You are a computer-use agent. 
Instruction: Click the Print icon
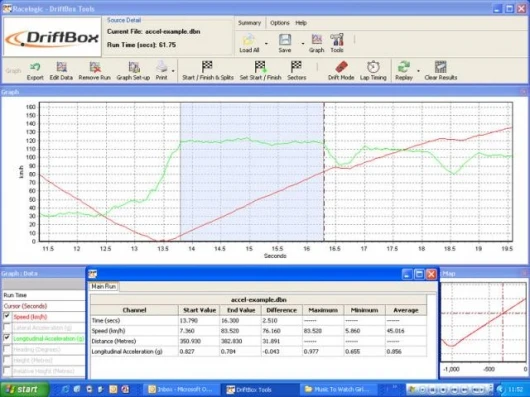point(162,67)
